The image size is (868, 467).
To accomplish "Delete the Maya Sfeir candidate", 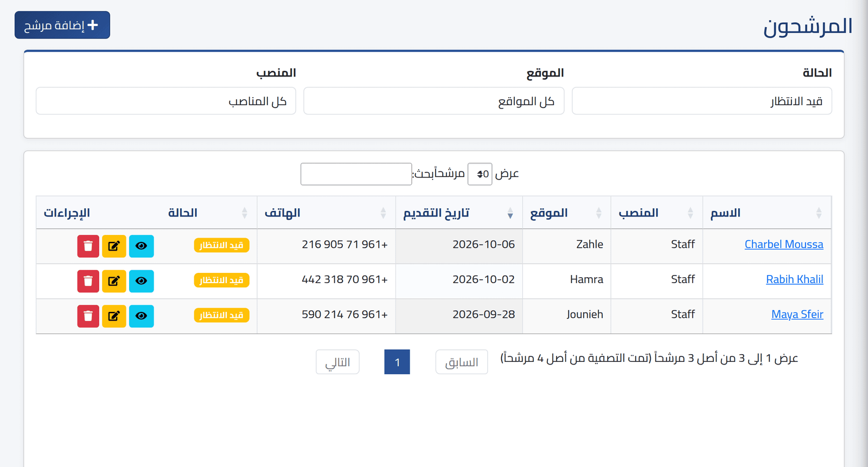I will pyautogui.click(x=88, y=316).
